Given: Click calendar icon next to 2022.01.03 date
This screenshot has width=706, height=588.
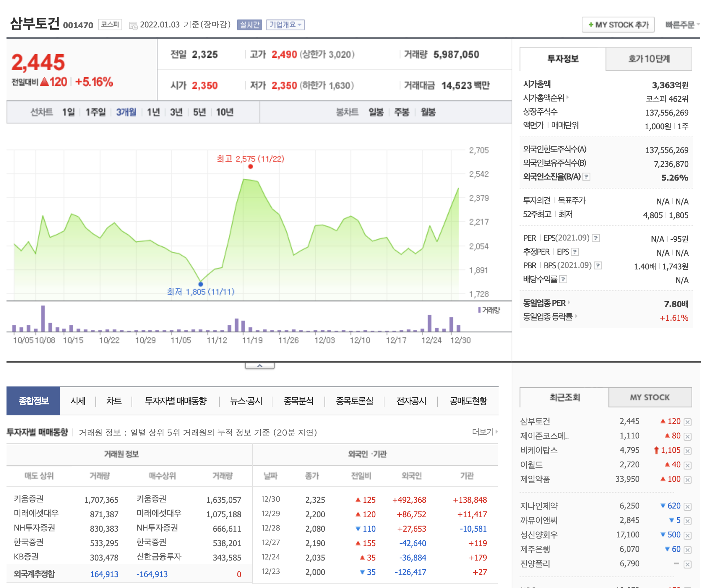Looking at the screenshot, I should 133,26.
